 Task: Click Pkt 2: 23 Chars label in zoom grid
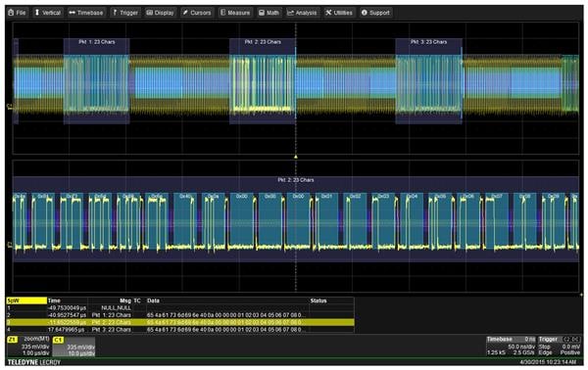(x=296, y=180)
